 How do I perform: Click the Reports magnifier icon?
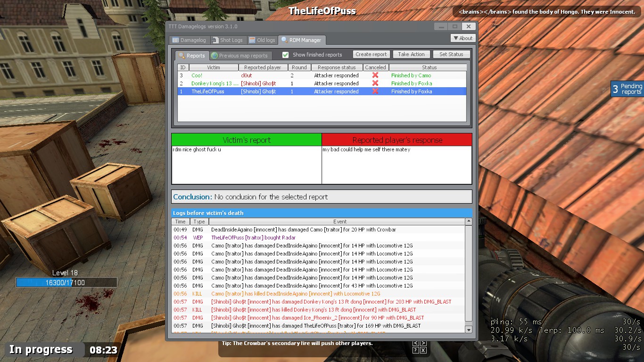(182, 56)
